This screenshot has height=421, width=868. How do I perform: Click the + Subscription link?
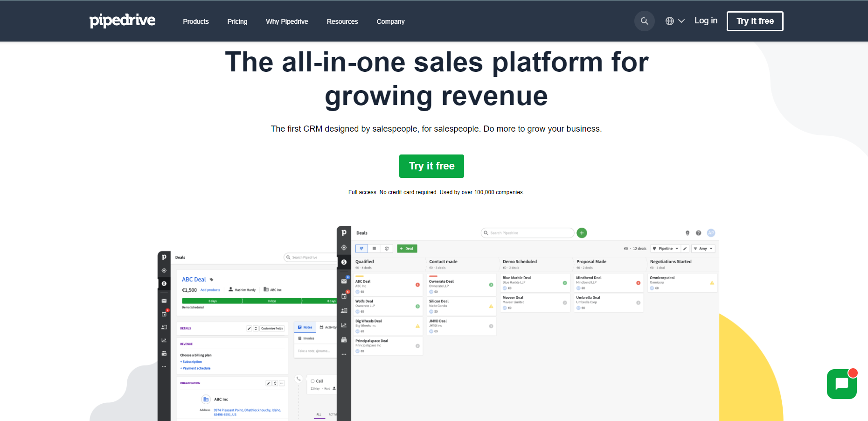coord(191,362)
